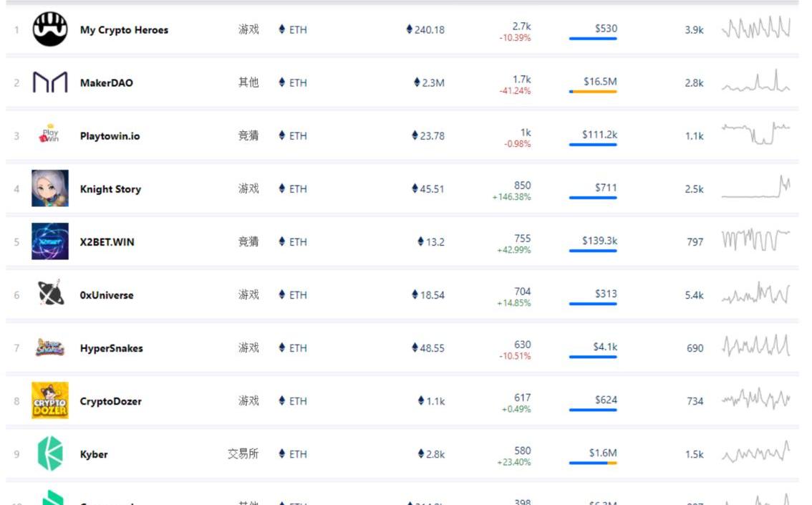Click the Kyber logo icon

point(50,453)
